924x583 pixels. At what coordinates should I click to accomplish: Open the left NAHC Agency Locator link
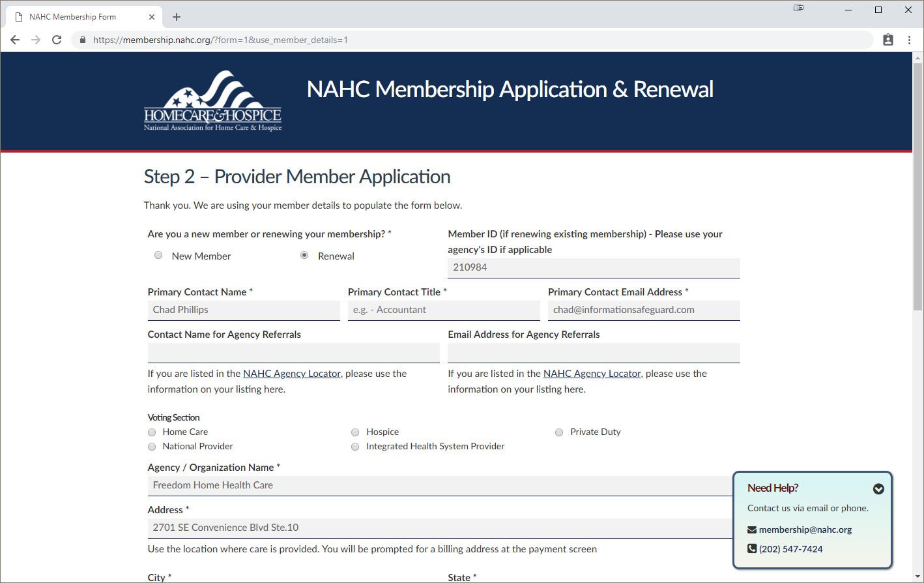point(291,374)
